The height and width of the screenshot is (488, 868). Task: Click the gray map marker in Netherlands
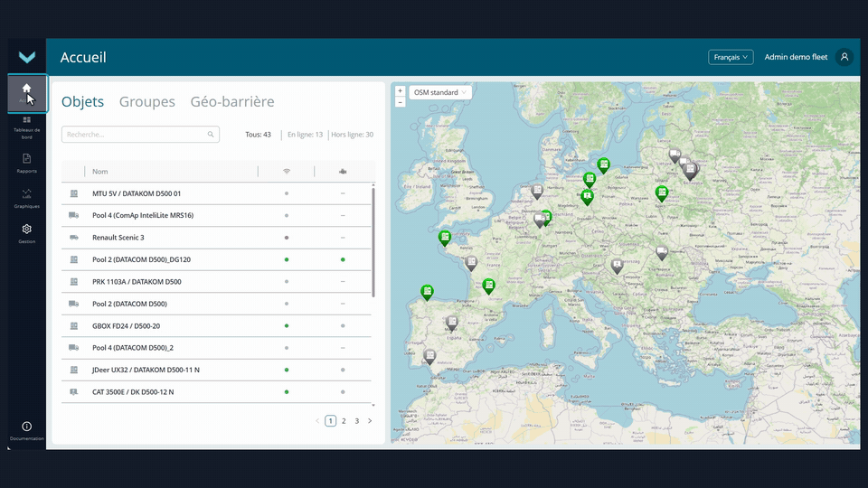click(537, 192)
